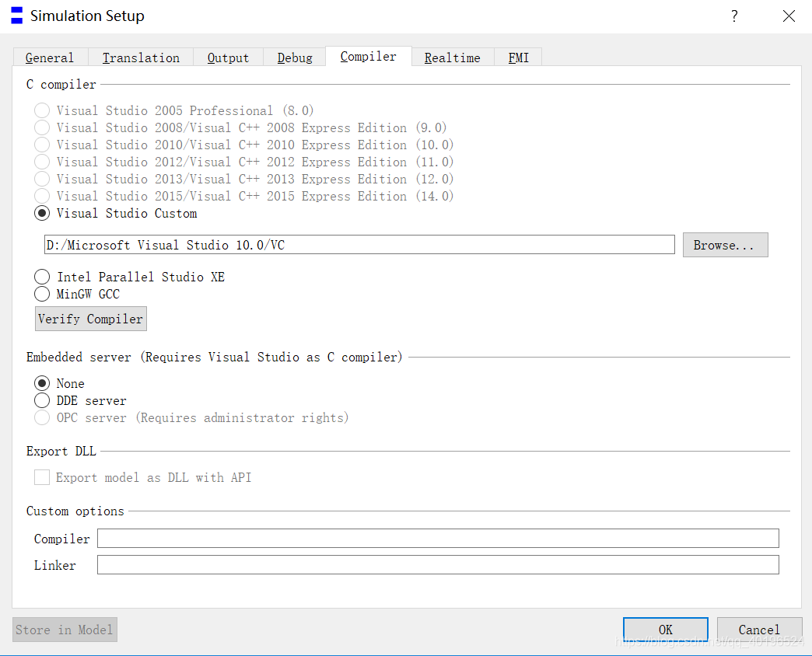Click the Compiler tab
The height and width of the screenshot is (656, 812).
point(368,57)
